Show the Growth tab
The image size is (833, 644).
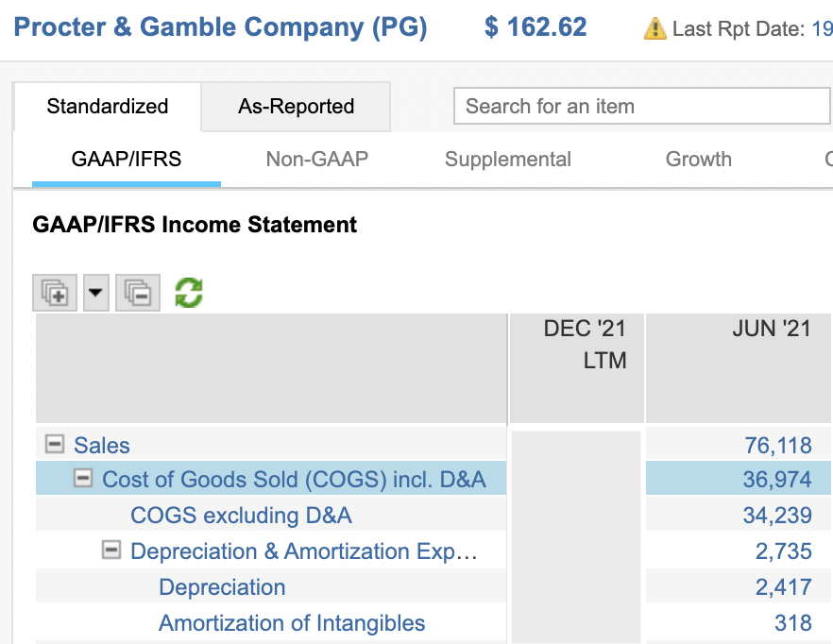click(698, 159)
